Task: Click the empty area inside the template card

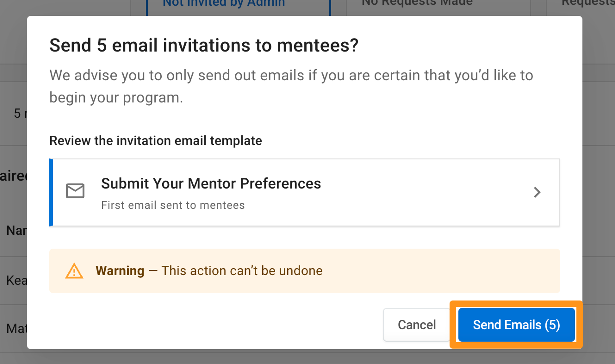Action: (417, 192)
